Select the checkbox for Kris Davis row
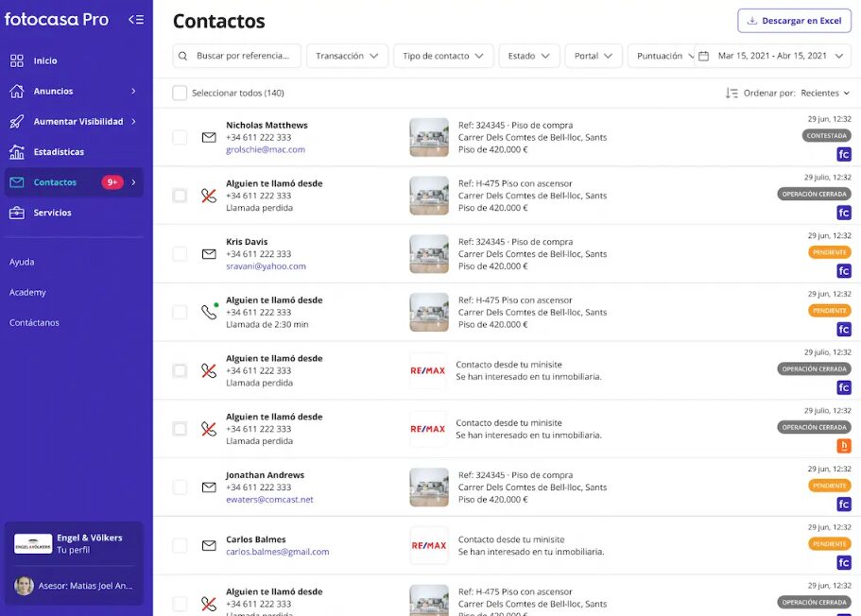The image size is (861, 616). point(180,254)
